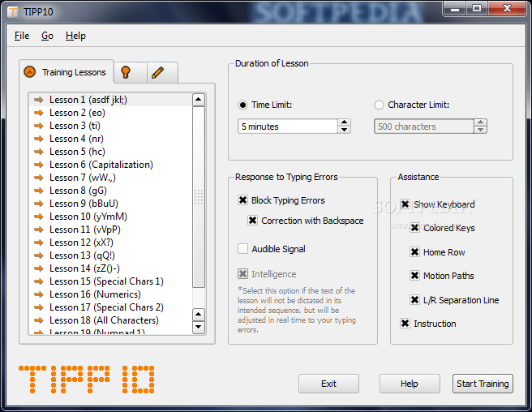Click the lesson list scroll-up arrow at top
532x412 pixels.
(x=199, y=100)
